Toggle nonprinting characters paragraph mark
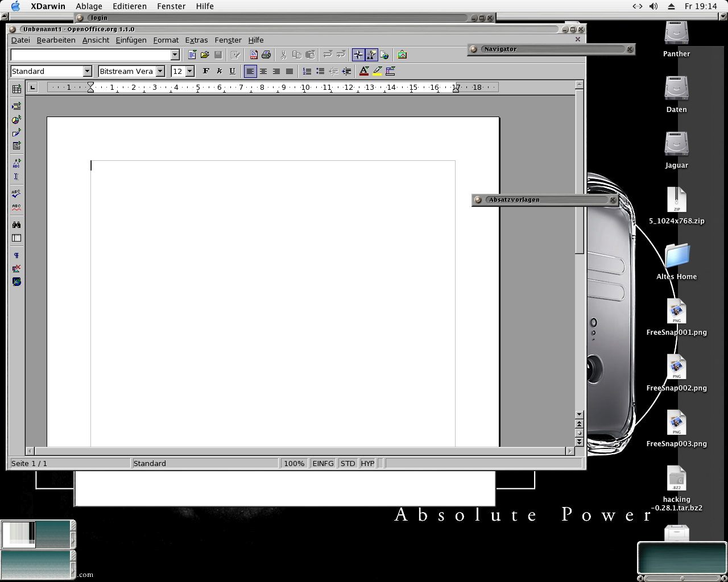This screenshot has width=728, height=582. click(x=16, y=255)
